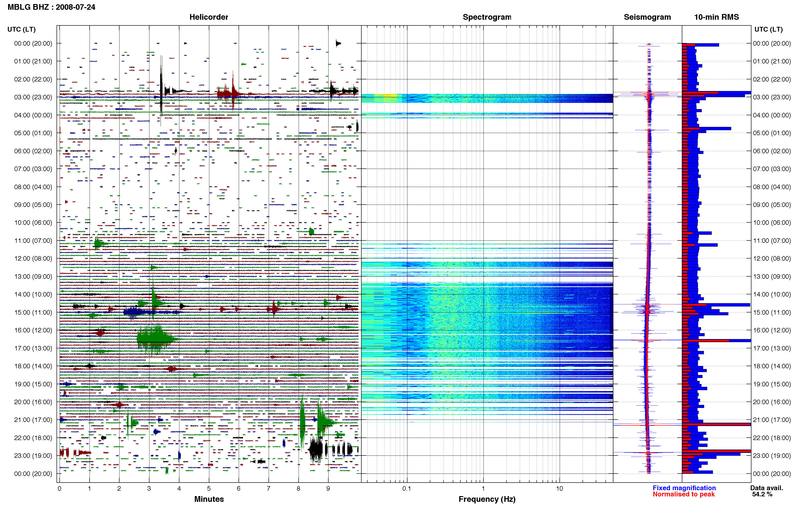Viewport: 812px width, 508px height.
Task: Click the 0.1 frequency tick label
Action: (x=407, y=489)
